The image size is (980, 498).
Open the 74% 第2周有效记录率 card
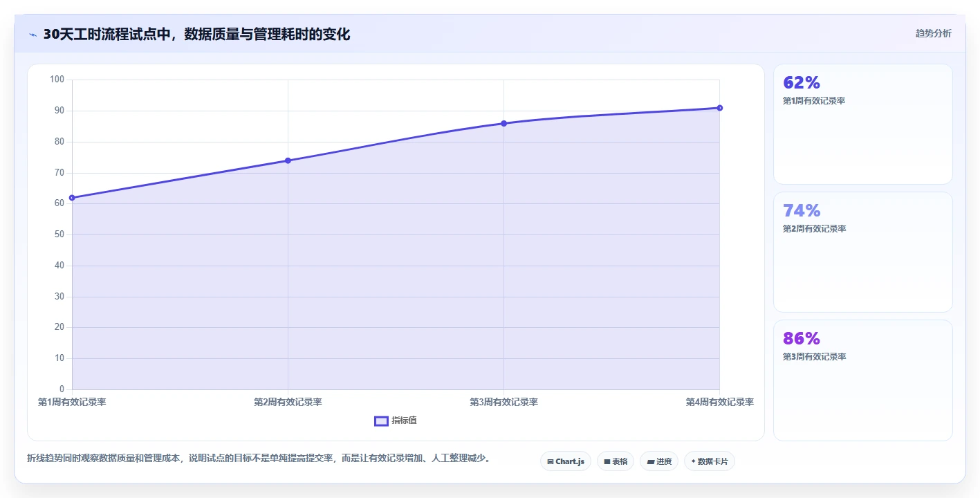(x=862, y=252)
